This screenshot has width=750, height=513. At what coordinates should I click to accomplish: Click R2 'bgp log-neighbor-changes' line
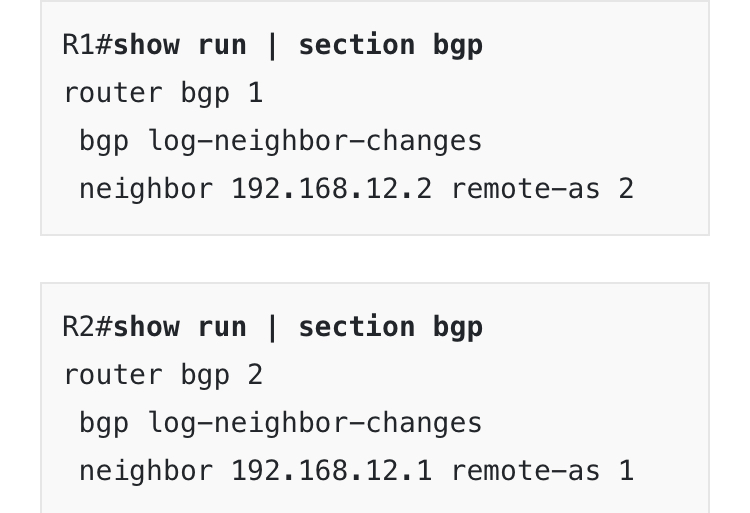(281, 424)
